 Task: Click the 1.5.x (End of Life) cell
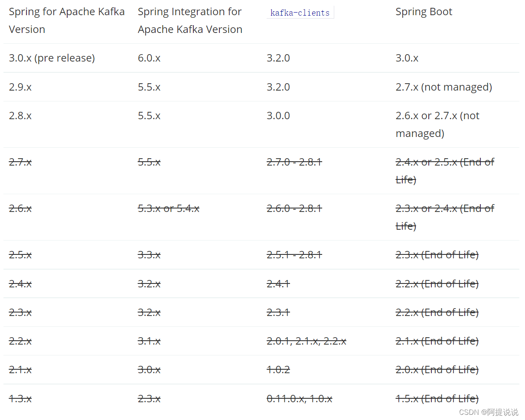coord(437,398)
